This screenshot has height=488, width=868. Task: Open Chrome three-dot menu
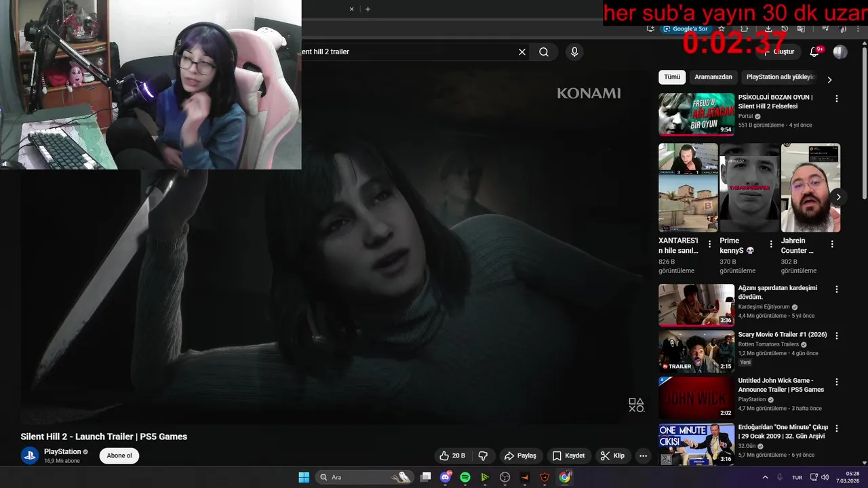pyautogui.click(x=858, y=28)
